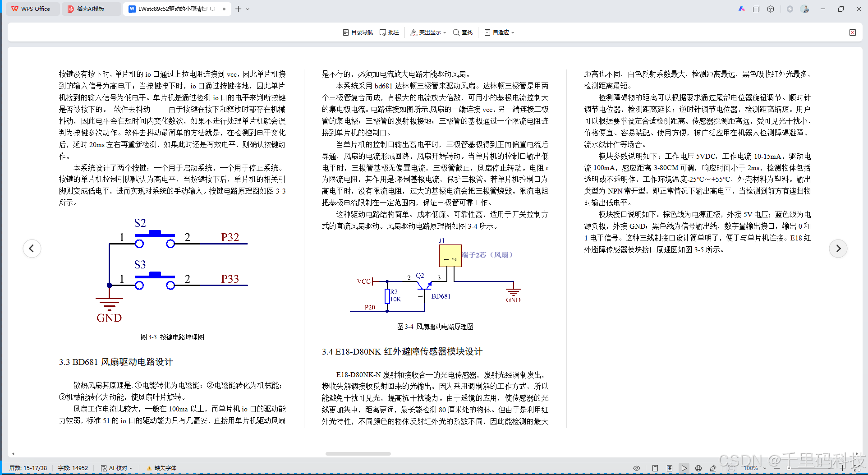Open the 100% zoom level dropdown

[754, 468]
